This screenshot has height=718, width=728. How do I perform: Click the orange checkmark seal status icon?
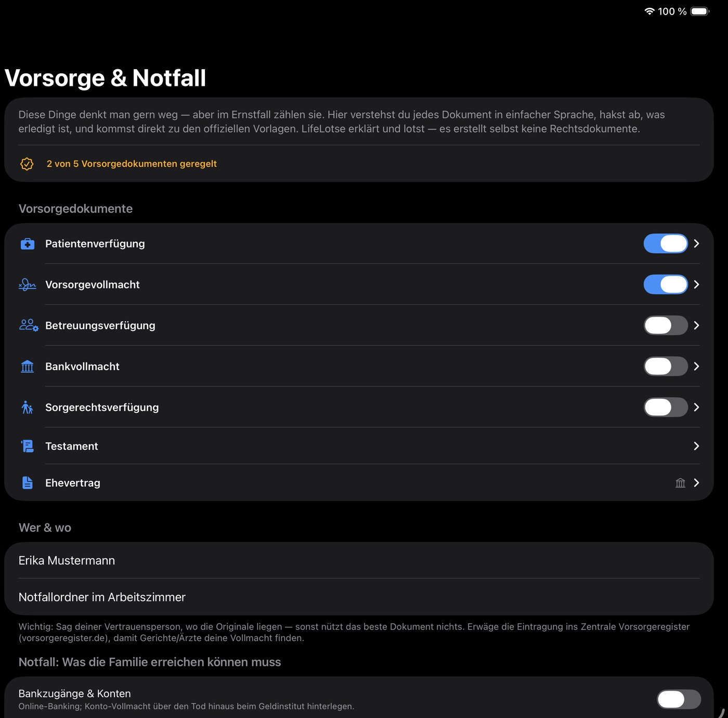click(27, 164)
